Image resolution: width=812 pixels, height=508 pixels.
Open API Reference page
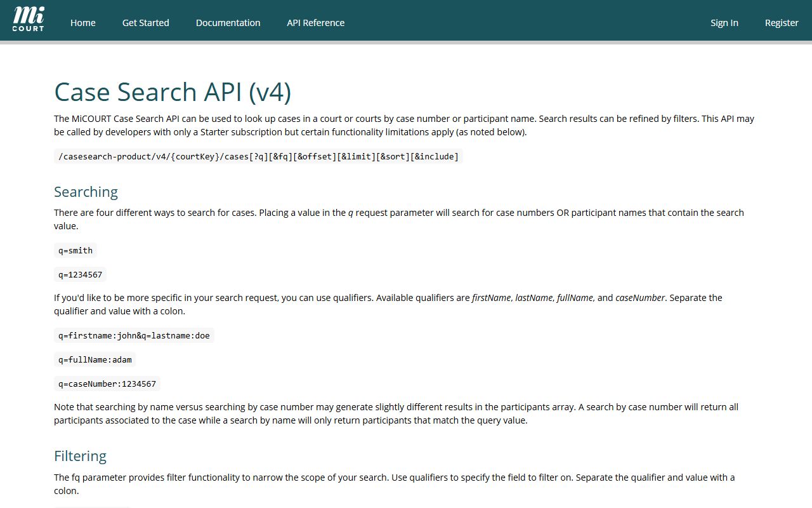point(316,23)
